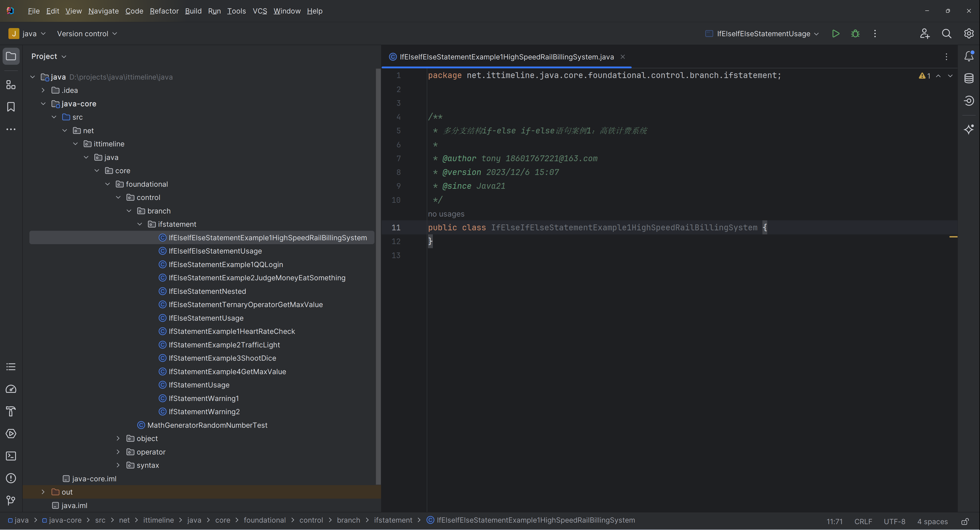Click the yellow warning stripe marker
Viewport: 980px width, 530px height.
[x=953, y=237]
